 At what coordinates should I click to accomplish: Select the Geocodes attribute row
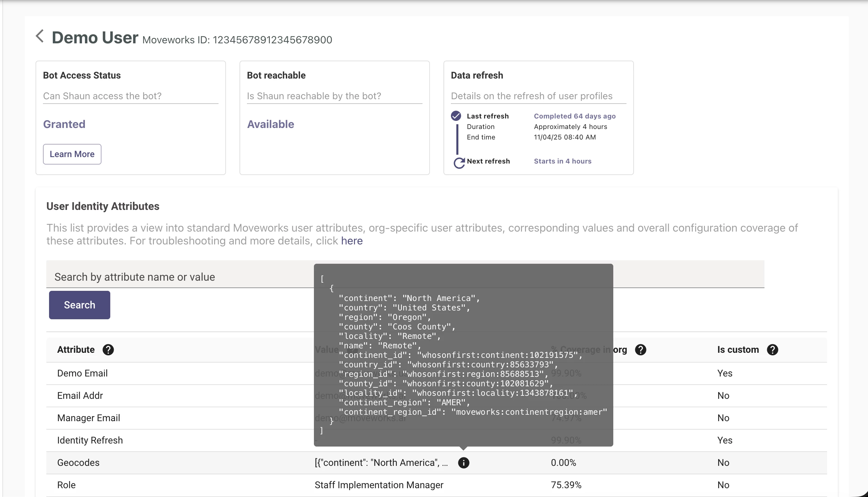coord(78,462)
